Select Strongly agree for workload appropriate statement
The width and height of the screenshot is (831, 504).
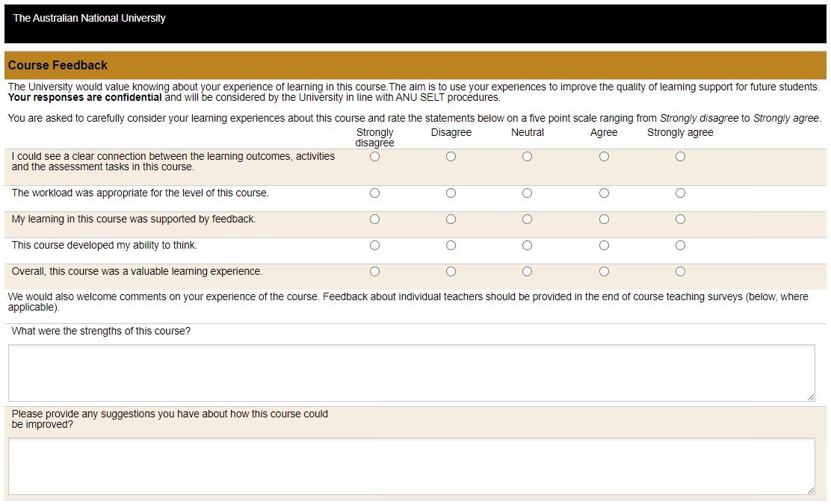680,193
